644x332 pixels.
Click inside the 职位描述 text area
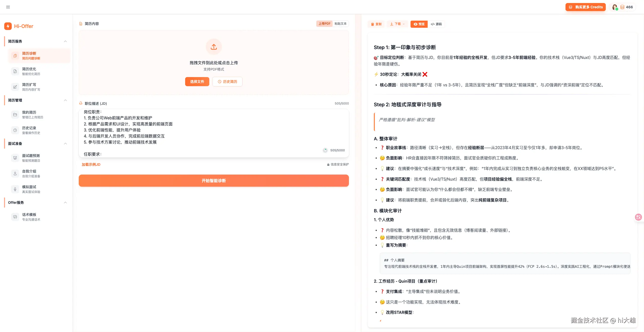point(214,133)
